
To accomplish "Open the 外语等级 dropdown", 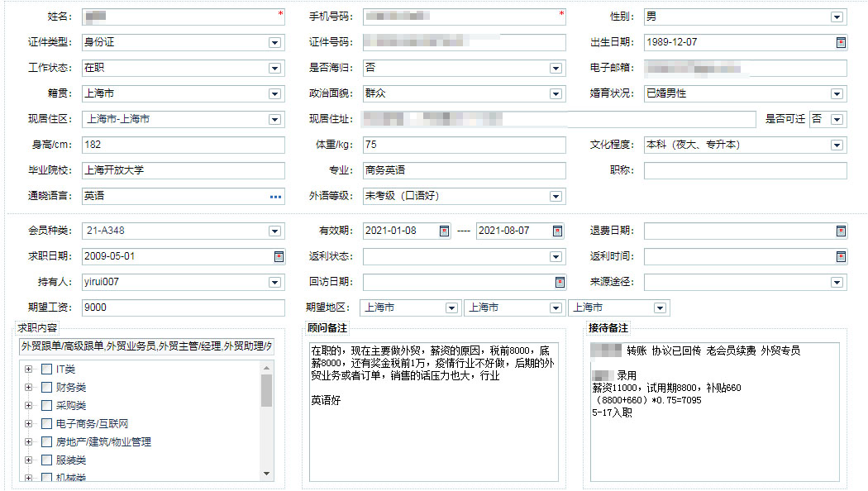I will 556,197.
